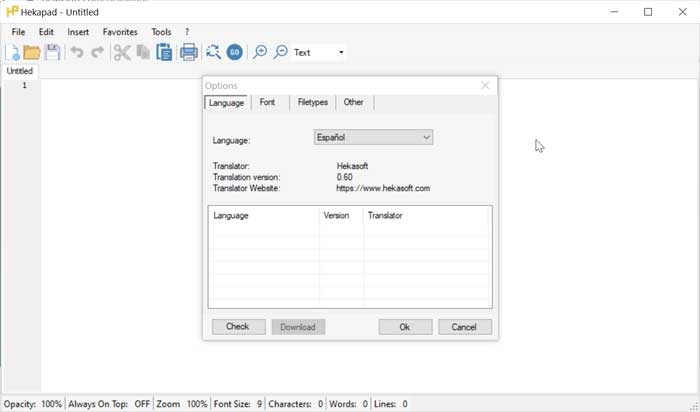Click the Check button

click(x=239, y=327)
